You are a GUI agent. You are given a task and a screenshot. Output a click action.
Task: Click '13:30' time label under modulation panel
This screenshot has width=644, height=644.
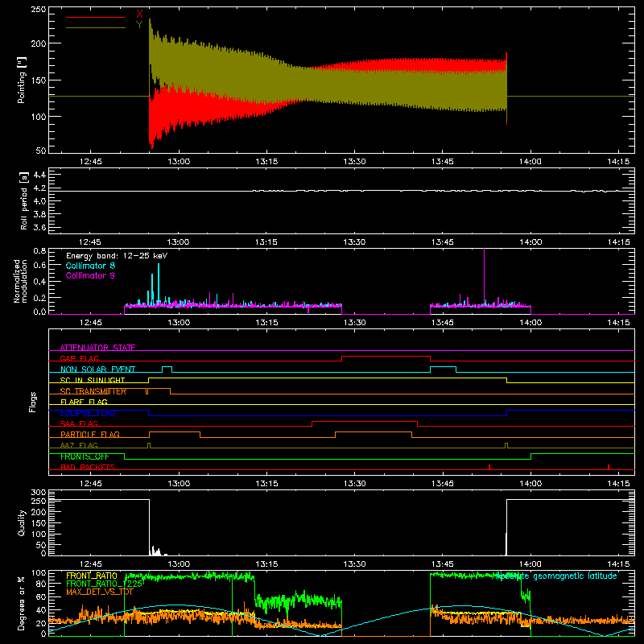coord(354,323)
